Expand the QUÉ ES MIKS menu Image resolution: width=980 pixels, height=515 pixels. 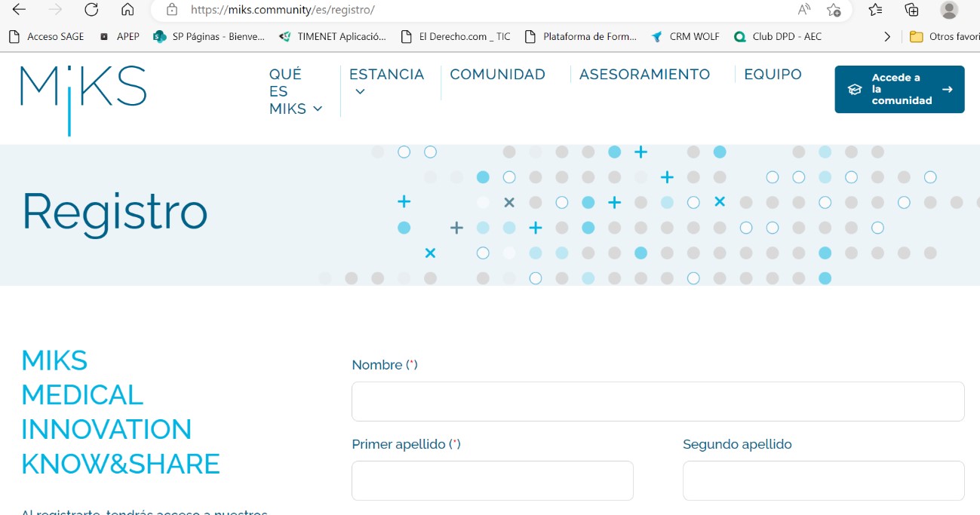tap(295, 91)
